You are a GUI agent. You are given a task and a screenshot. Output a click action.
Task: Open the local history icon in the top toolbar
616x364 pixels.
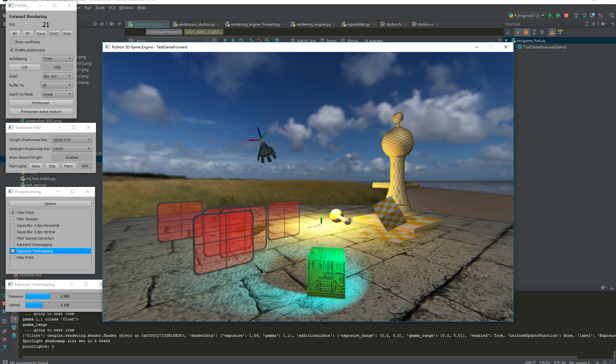point(592,15)
